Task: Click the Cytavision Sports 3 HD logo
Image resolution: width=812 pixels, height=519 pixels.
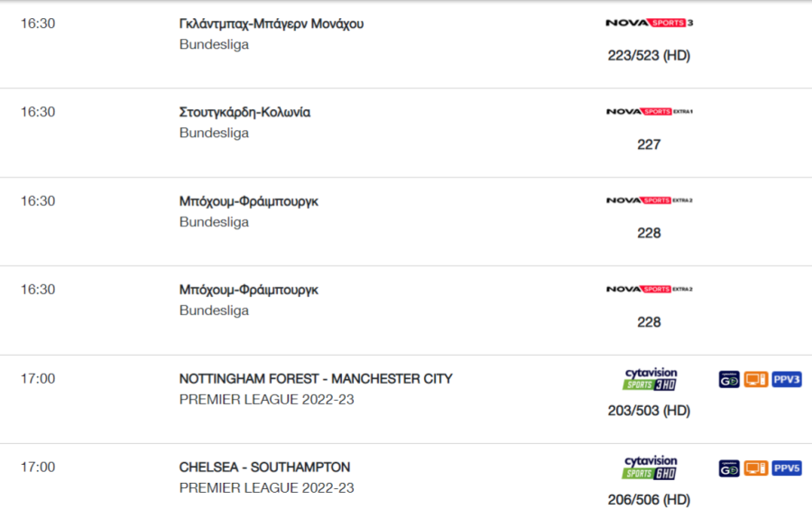Action: pyautogui.click(x=651, y=379)
